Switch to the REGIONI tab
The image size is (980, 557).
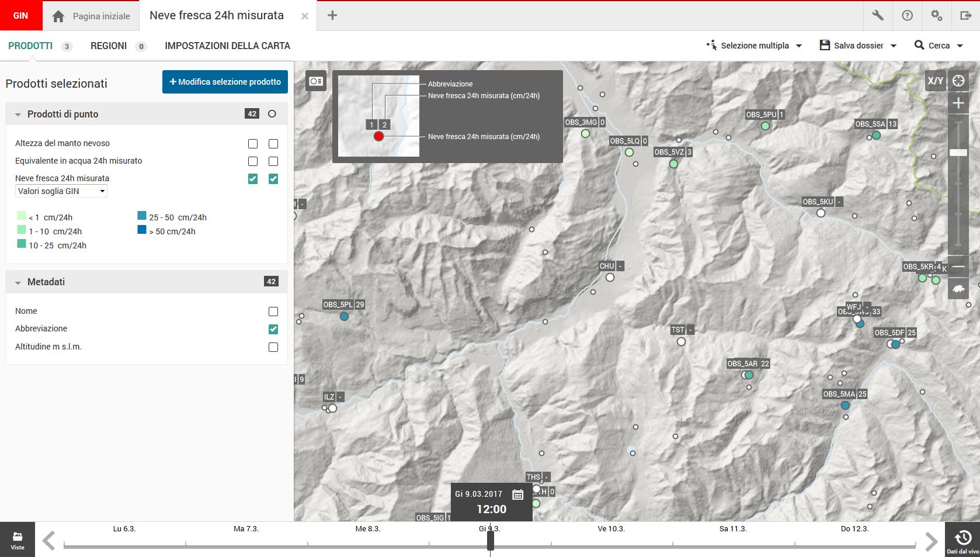[109, 46]
